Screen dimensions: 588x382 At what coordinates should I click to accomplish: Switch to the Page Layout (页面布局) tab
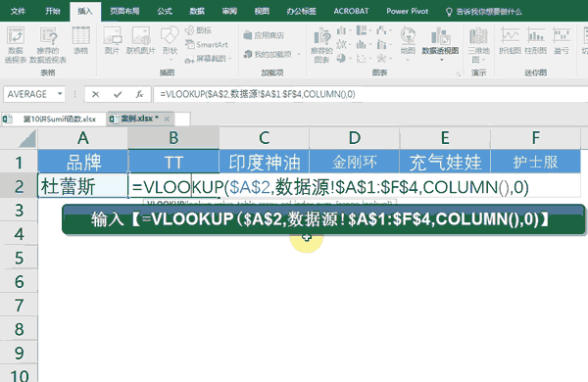point(124,11)
